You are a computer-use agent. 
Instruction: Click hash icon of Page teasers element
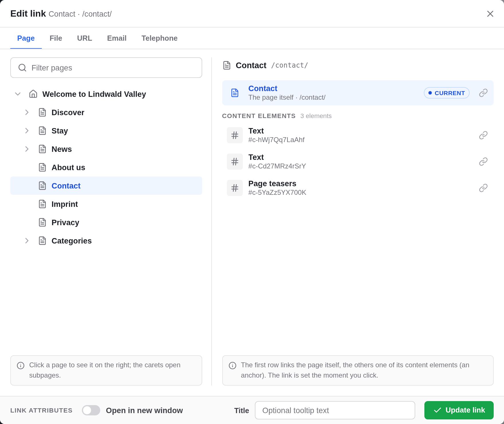tap(235, 188)
